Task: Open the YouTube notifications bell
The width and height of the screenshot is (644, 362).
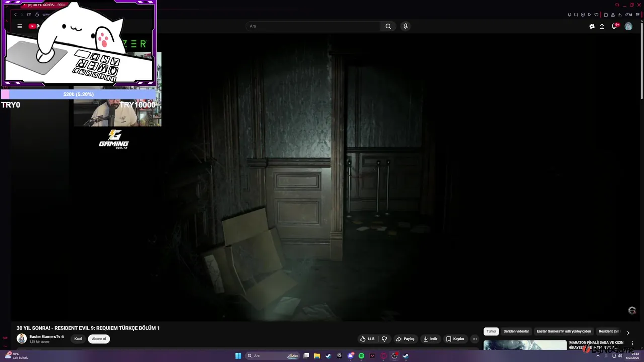Action: [x=614, y=26]
